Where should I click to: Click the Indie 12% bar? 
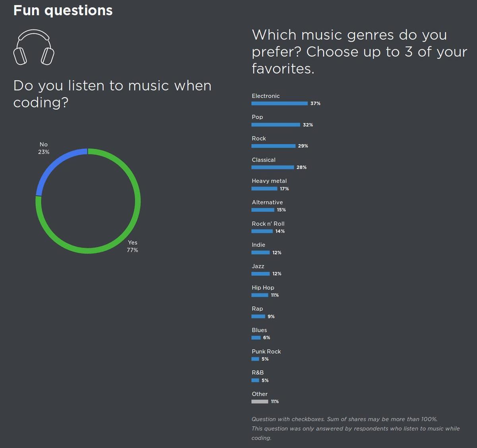coord(260,253)
